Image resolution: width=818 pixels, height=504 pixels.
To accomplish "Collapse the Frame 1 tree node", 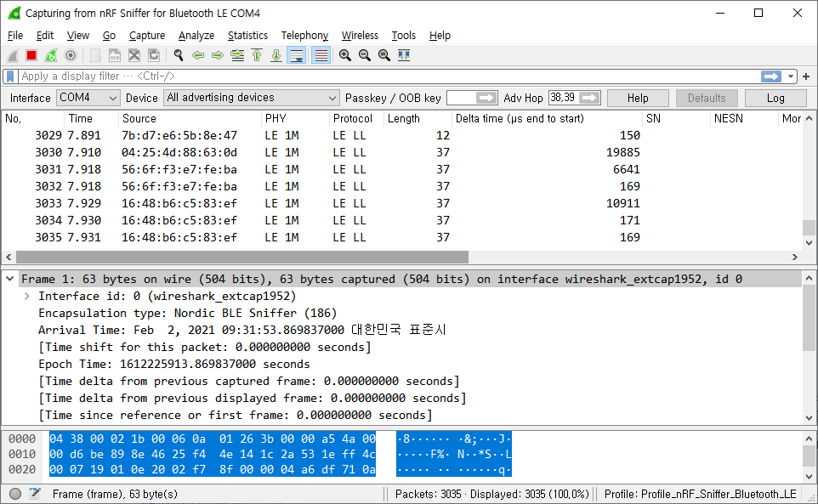I will pyautogui.click(x=9, y=280).
